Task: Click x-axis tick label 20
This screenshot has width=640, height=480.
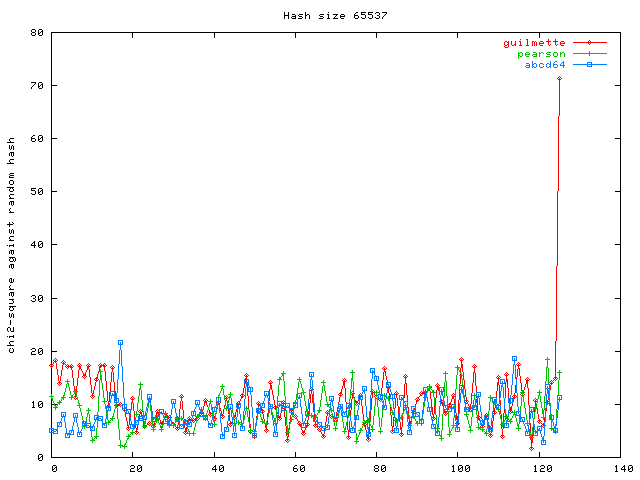Action: 134,468
